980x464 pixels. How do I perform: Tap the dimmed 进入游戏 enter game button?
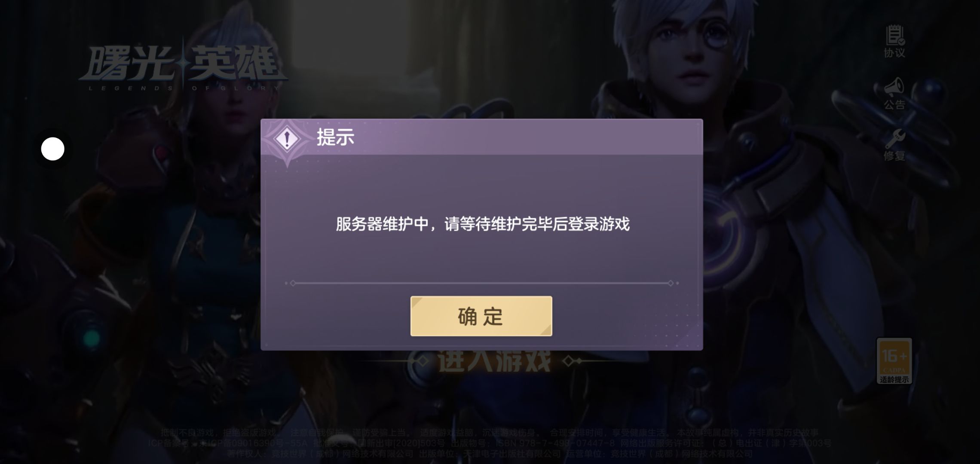pos(494,361)
